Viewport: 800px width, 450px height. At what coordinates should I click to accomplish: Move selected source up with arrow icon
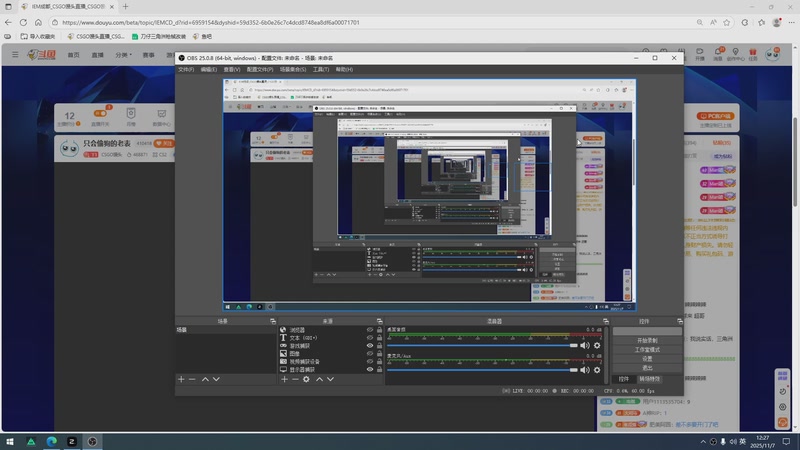click(x=319, y=379)
